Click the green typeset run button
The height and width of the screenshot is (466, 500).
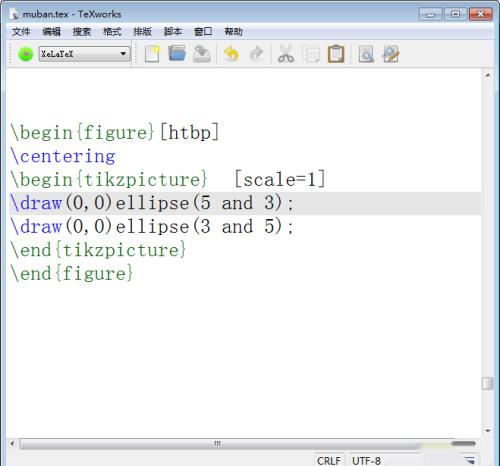coord(26,54)
